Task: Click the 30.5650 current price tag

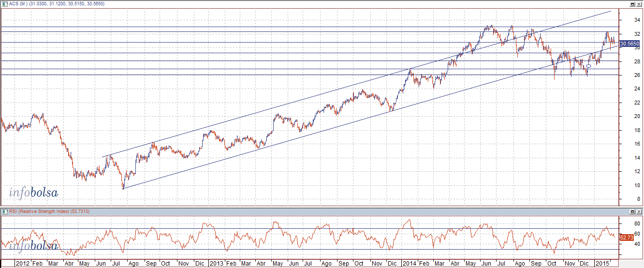Action: click(629, 44)
